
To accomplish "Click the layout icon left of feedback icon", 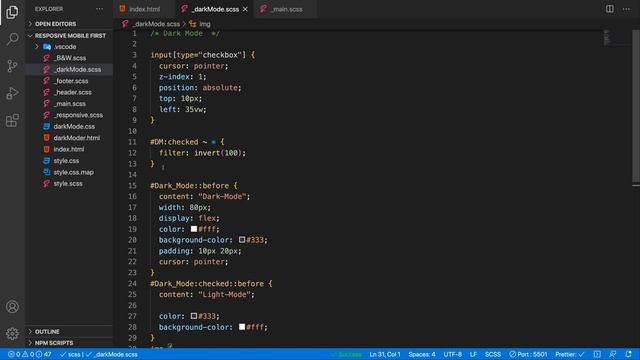I will pyautogui.click(x=597, y=354).
